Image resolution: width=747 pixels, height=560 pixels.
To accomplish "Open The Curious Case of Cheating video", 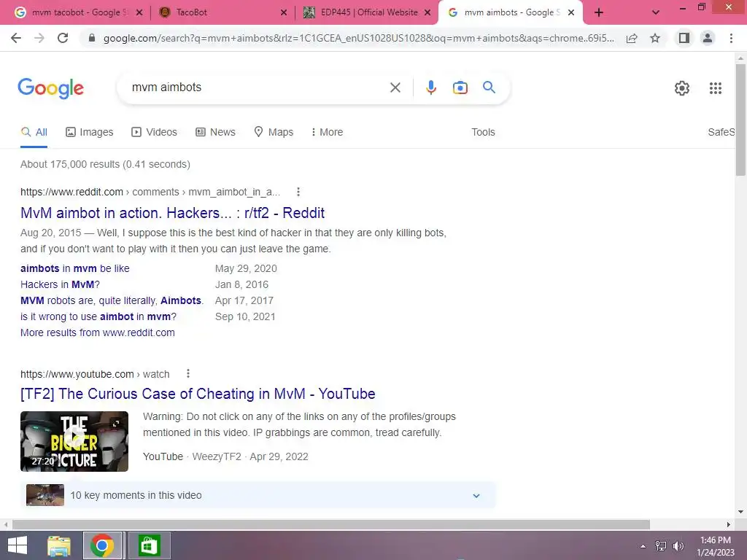I will (x=198, y=394).
